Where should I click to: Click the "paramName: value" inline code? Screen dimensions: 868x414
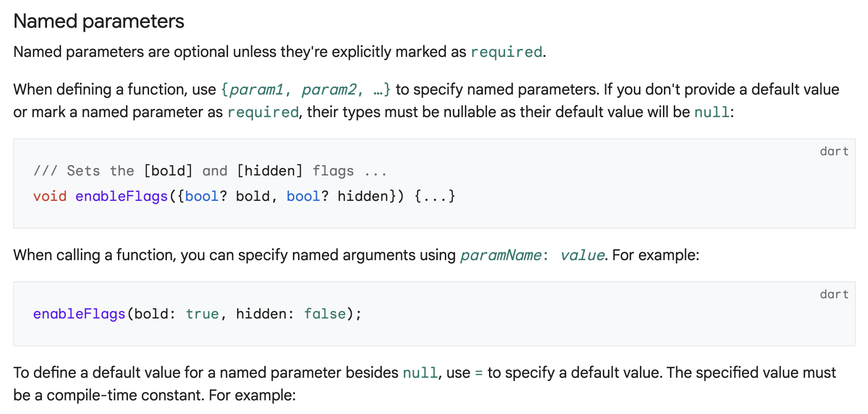pos(532,255)
